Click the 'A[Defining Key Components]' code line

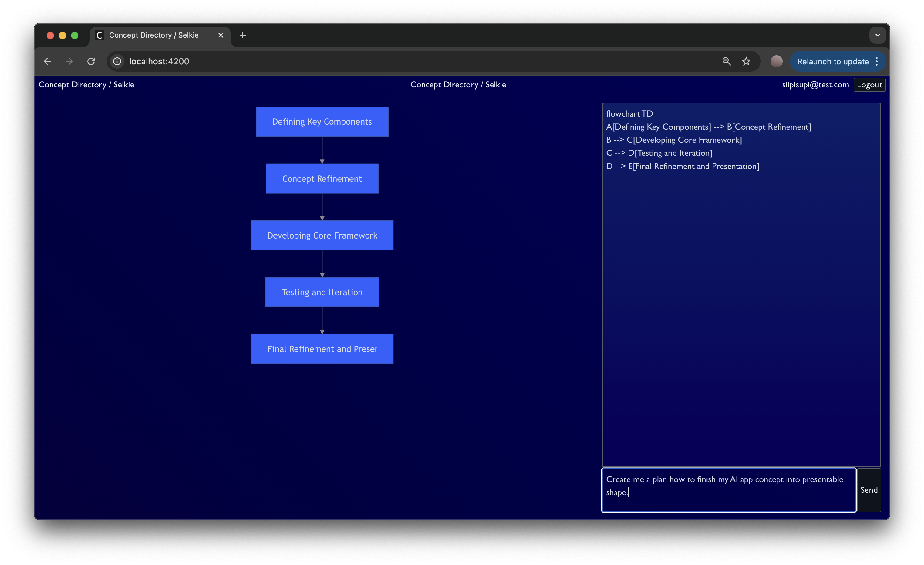[x=708, y=127]
